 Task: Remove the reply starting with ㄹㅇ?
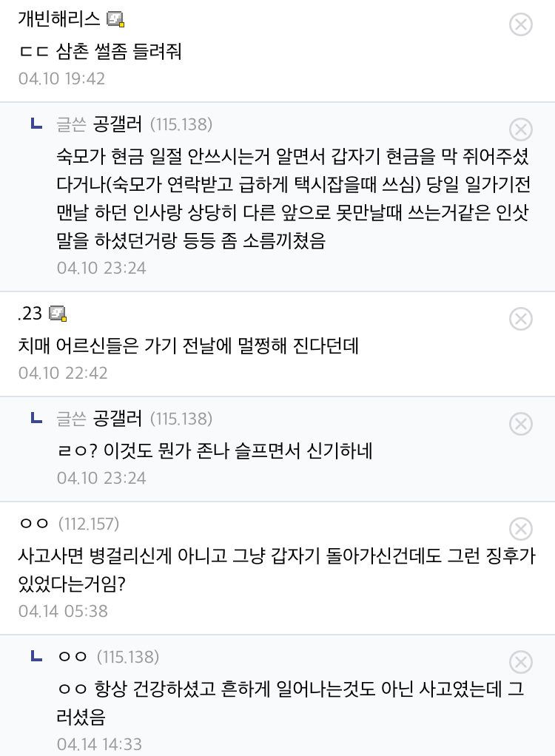point(521,424)
